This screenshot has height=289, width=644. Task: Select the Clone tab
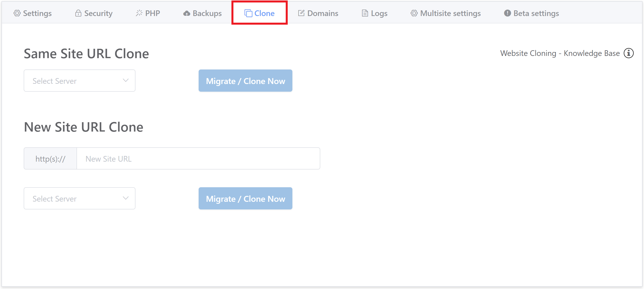coord(260,13)
